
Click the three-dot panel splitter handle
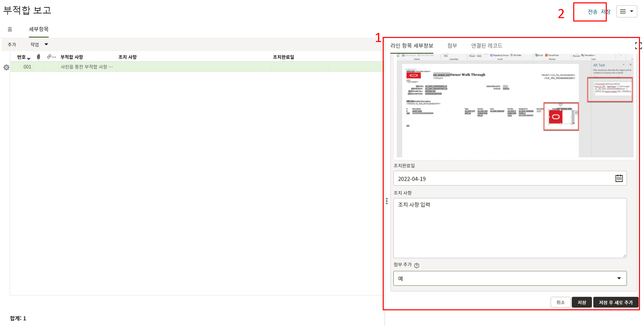pyautogui.click(x=387, y=201)
